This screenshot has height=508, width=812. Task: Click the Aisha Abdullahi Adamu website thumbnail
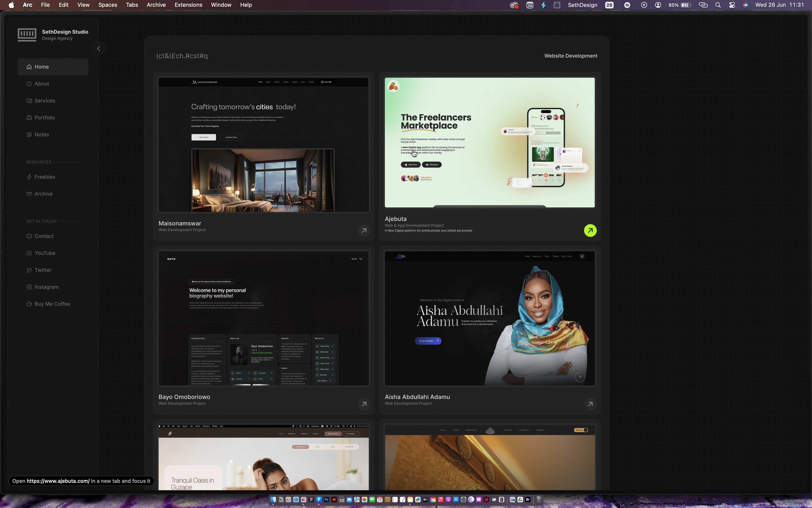(490, 318)
